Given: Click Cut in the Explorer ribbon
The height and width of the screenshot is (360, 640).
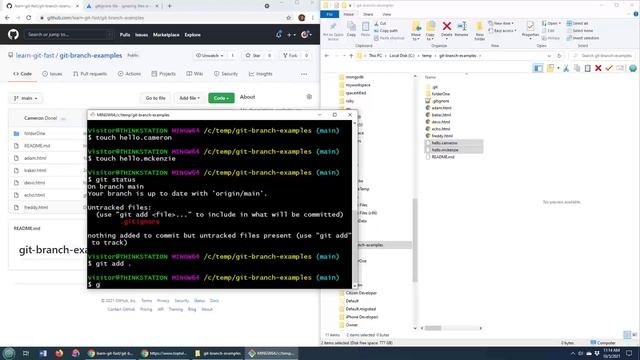Looking at the screenshot, I should click(380, 24).
